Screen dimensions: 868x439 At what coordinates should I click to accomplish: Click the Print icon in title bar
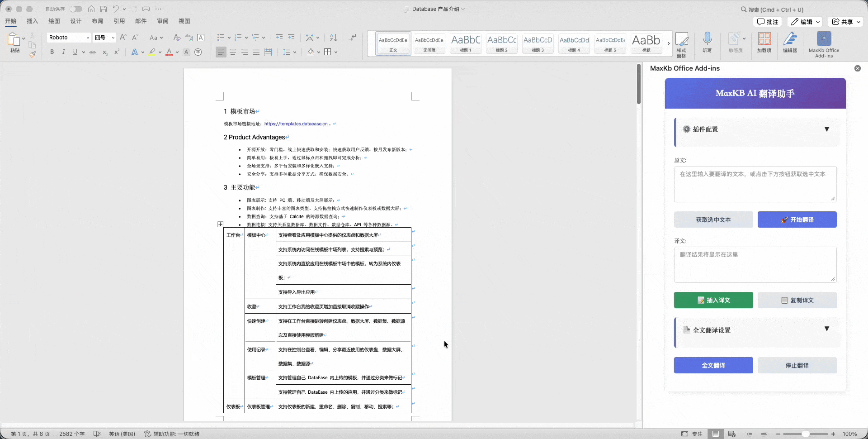146,9
